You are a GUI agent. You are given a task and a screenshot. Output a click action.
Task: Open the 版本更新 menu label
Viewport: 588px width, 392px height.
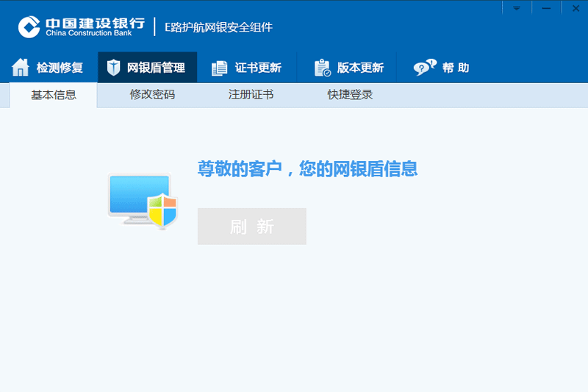[360, 68]
